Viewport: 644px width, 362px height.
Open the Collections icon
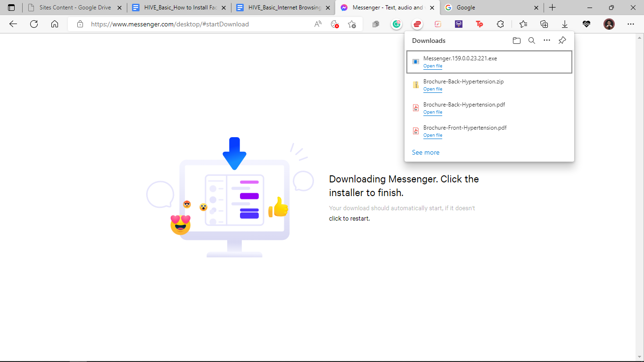coord(544,24)
